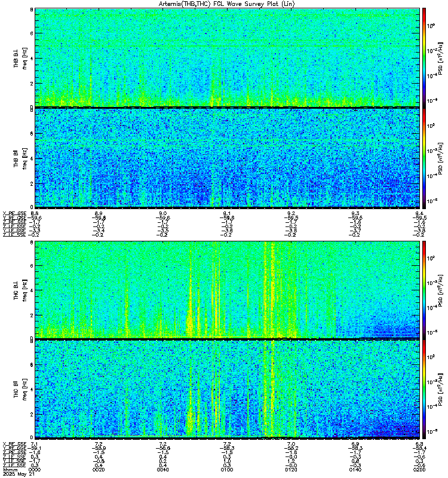Click the color bar beside THC B-perpendicular panel
The width and height of the screenshot is (448, 478).
(x=424, y=290)
